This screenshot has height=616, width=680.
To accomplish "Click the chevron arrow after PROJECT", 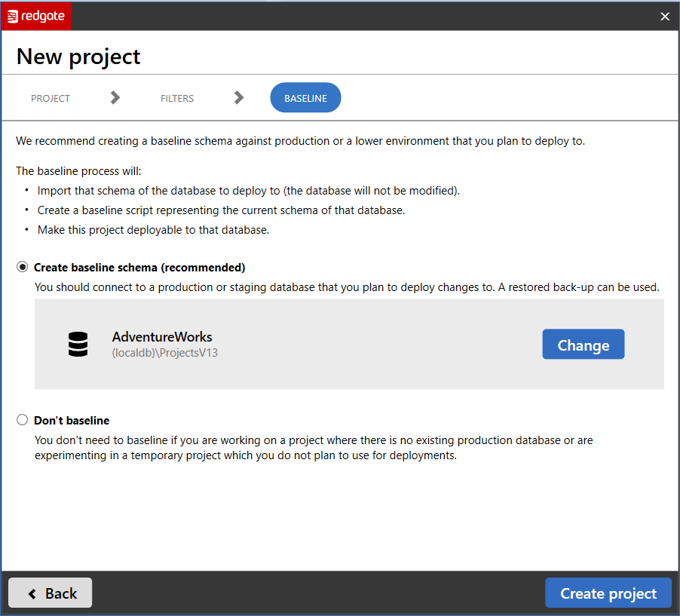I will [x=115, y=97].
